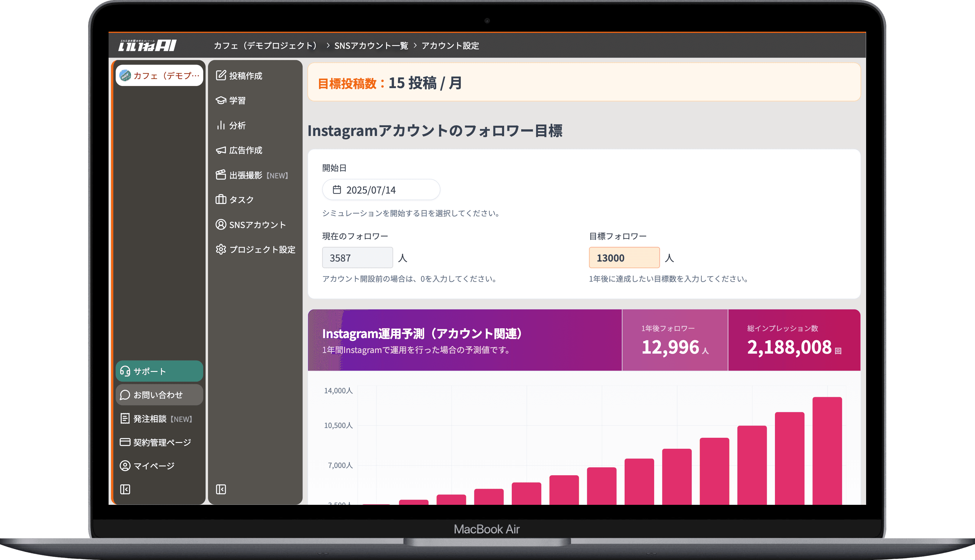The width and height of the screenshot is (975, 560).
Task: Go to SNSアカウント一覧 breadcrumb
Action: (371, 46)
